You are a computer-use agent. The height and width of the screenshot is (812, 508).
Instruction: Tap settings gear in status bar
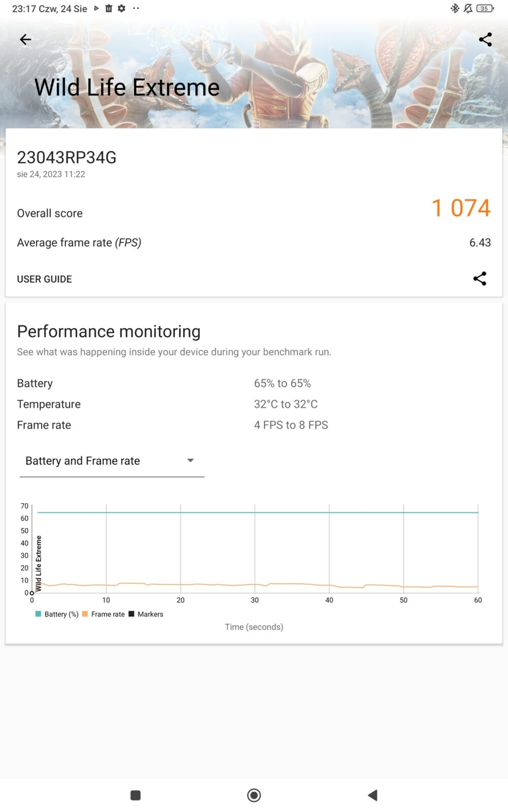121,8
